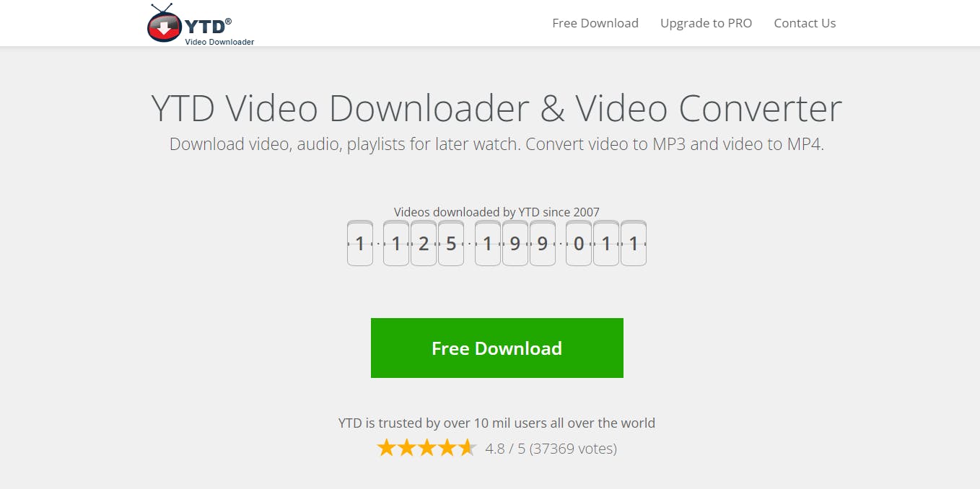
Task: Click the green Free Download button
Action: (497, 348)
